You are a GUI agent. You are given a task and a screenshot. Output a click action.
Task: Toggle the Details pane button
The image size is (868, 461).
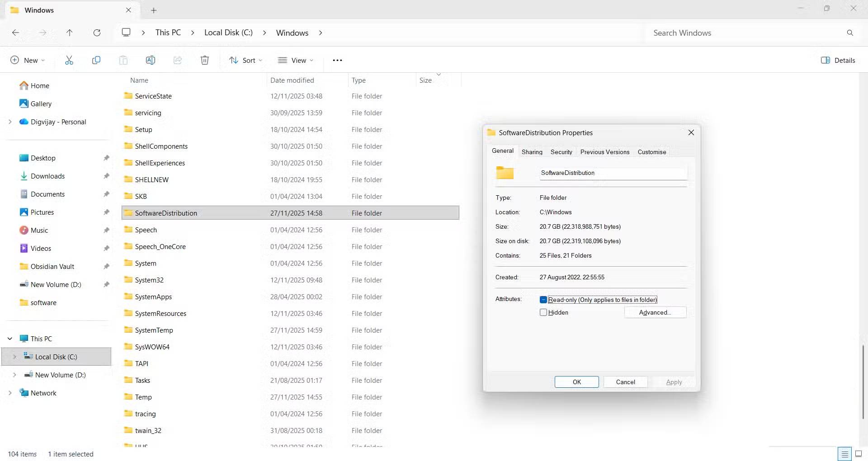coord(838,60)
